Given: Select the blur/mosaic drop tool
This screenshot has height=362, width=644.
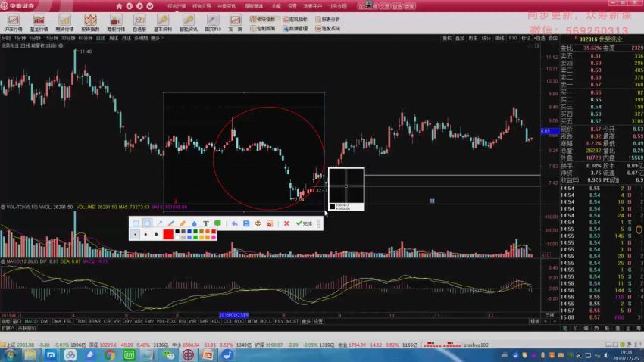Looking at the screenshot, I should pyautogui.click(x=194, y=223).
